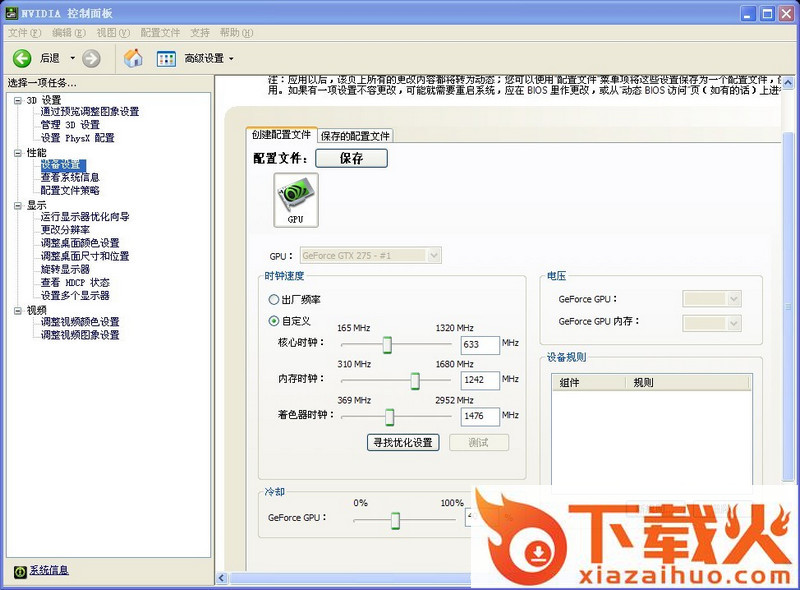Click the core clock 633 MHz field

[480, 345]
